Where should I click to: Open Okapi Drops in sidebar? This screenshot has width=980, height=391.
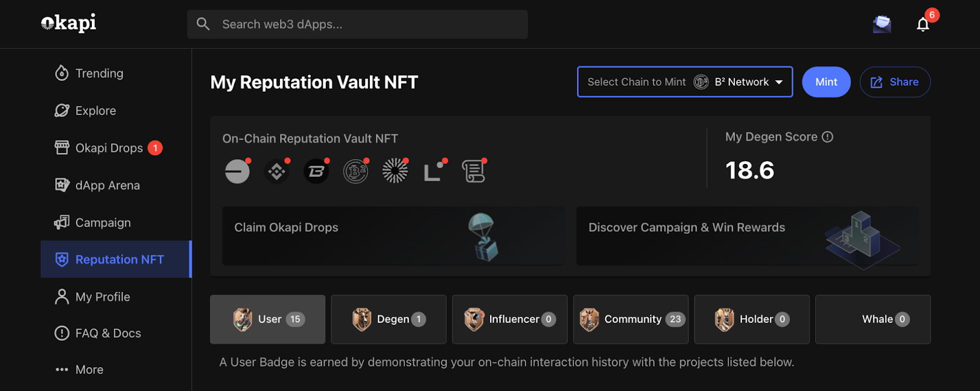pos(108,148)
